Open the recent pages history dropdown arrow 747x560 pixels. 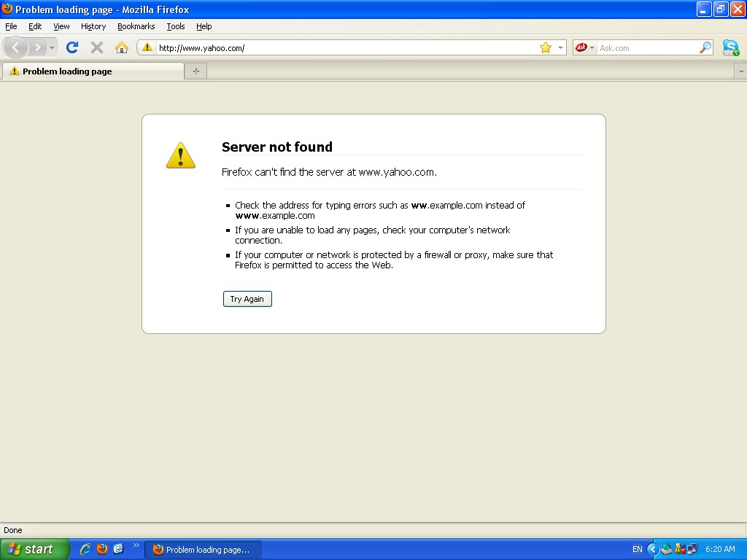(x=52, y=47)
